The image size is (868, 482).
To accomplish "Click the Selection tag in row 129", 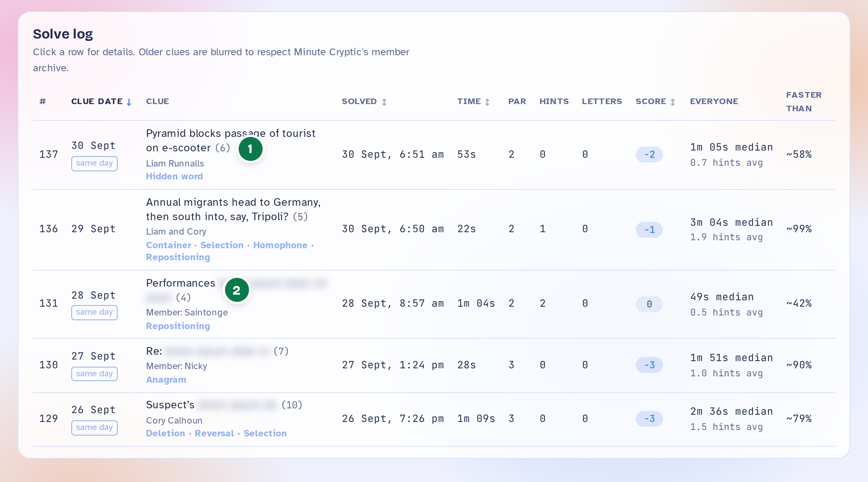I will (x=265, y=433).
